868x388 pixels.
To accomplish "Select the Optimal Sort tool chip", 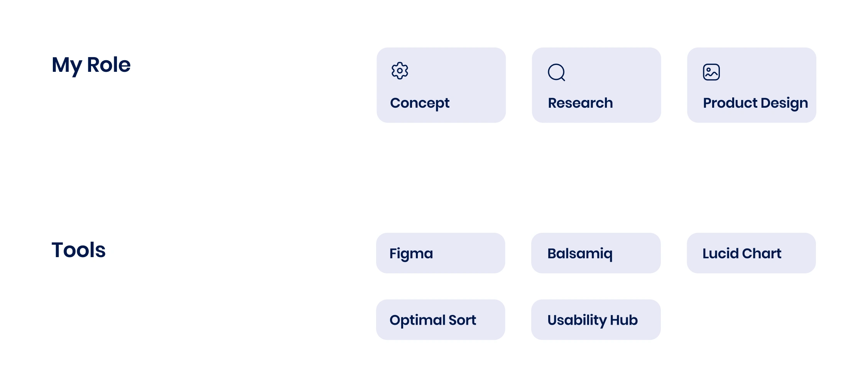I will click(x=441, y=320).
